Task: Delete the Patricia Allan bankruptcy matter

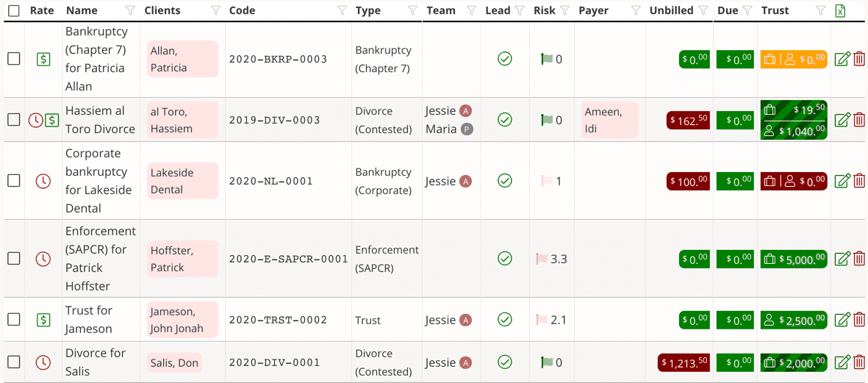Action: (859, 59)
